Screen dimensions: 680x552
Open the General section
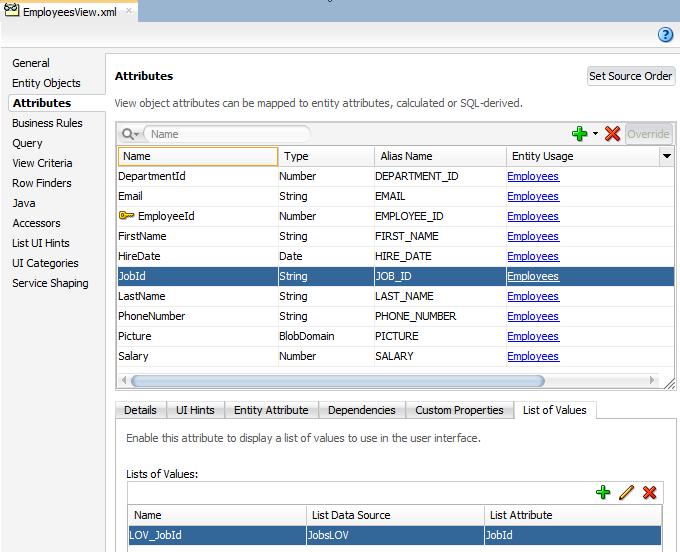point(31,63)
